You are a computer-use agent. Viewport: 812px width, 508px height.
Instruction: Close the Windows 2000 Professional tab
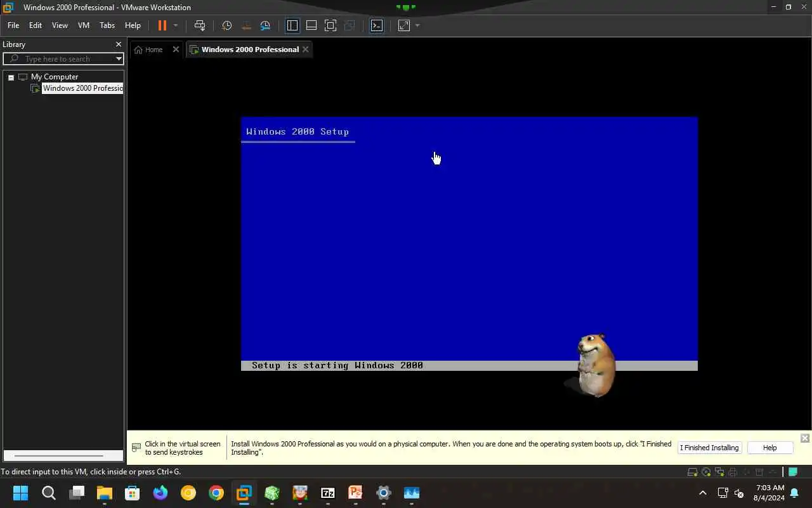pos(306,50)
